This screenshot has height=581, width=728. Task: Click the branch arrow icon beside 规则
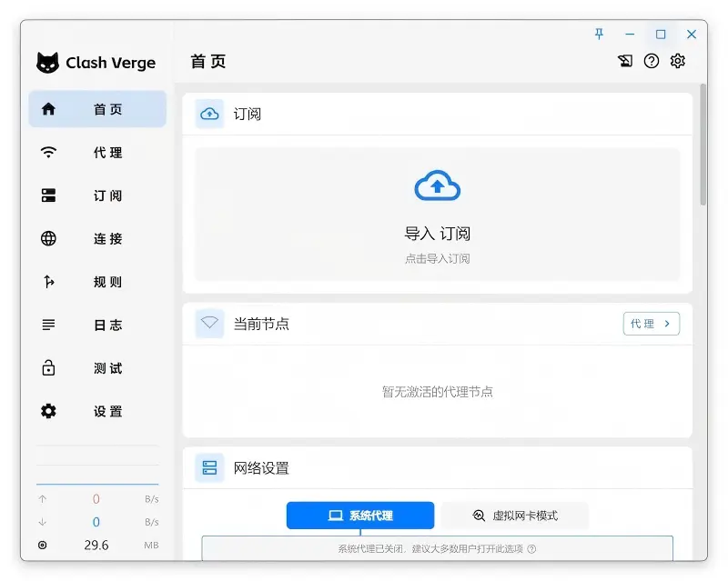[49, 282]
